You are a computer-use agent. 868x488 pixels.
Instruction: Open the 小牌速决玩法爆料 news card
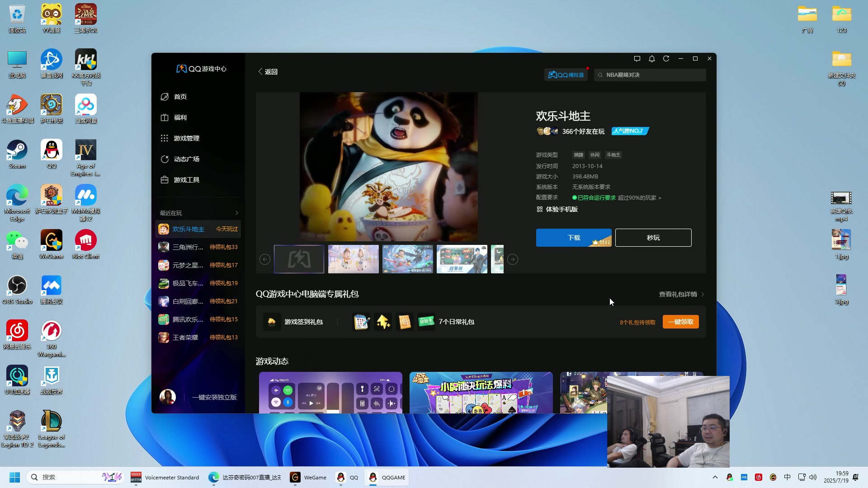tap(481, 393)
